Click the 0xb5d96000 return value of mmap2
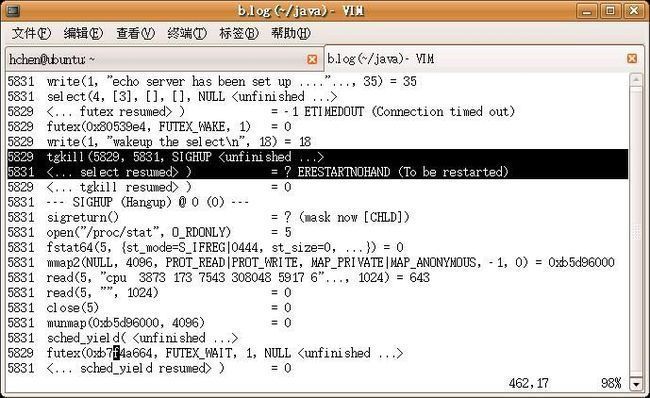The width and height of the screenshot is (650, 398). (581, 262)
